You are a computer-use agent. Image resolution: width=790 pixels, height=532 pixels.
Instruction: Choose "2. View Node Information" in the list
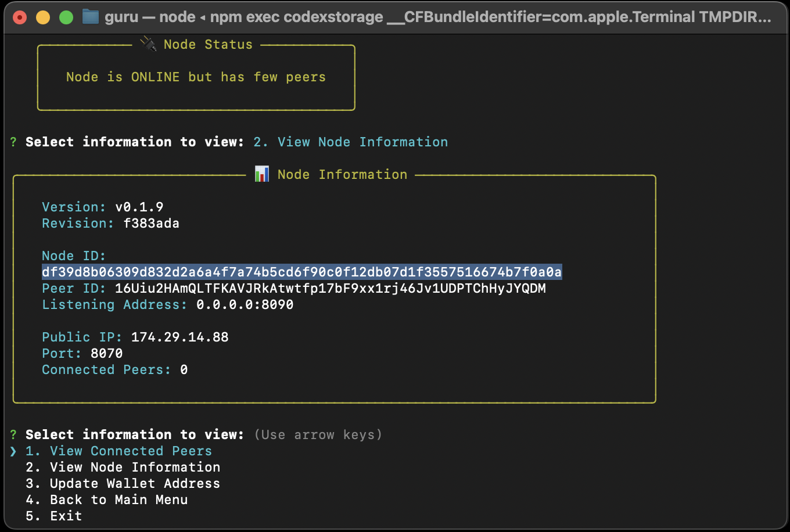pos(123,468)
